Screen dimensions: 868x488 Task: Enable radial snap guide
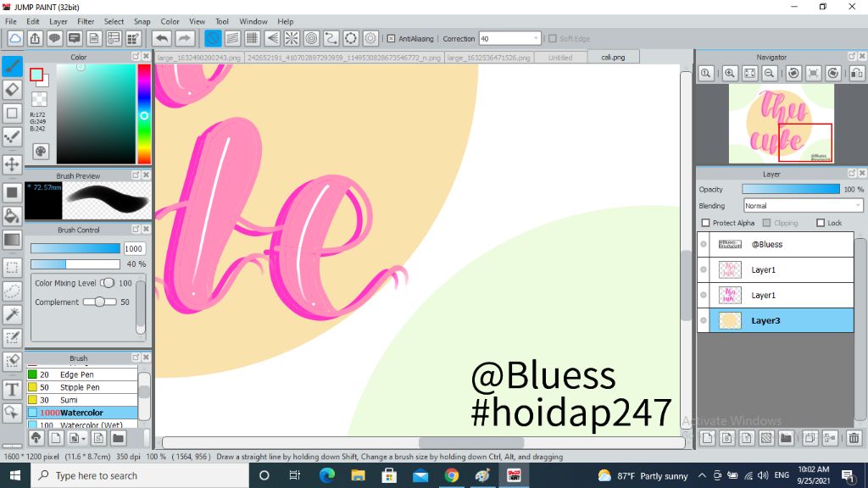tap(292, 38)
